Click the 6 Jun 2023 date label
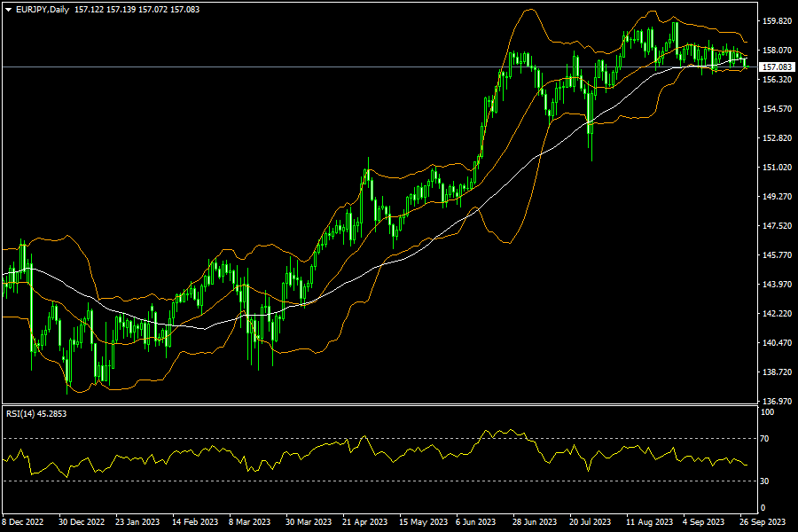 click(x=476, y=522)
